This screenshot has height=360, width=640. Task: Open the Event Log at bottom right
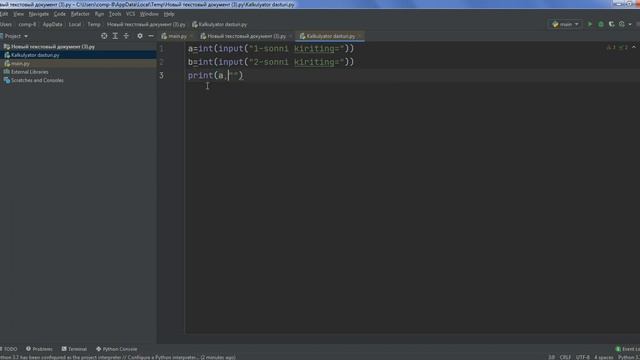[x=628, y=349]
